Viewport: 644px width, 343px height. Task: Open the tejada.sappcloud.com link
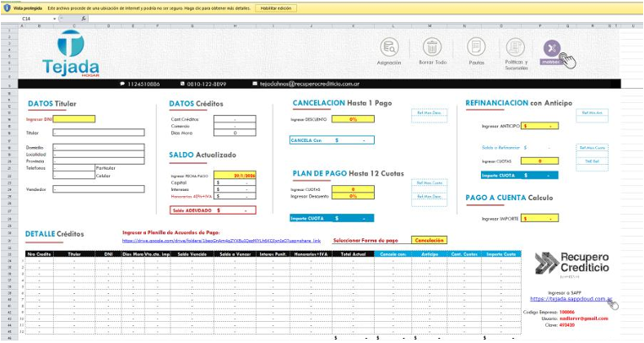[x=571, y=298]
